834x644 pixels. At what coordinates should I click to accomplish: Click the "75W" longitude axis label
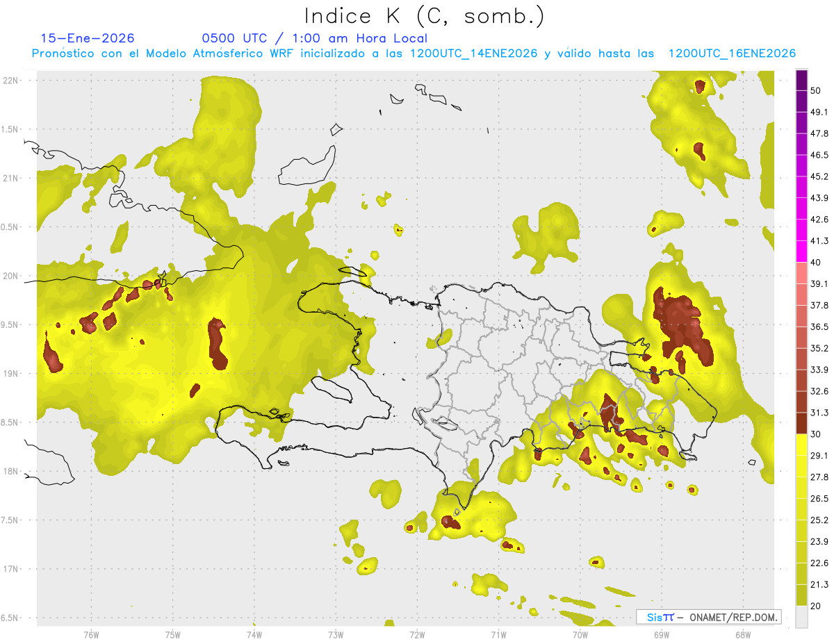coord(172,635)
